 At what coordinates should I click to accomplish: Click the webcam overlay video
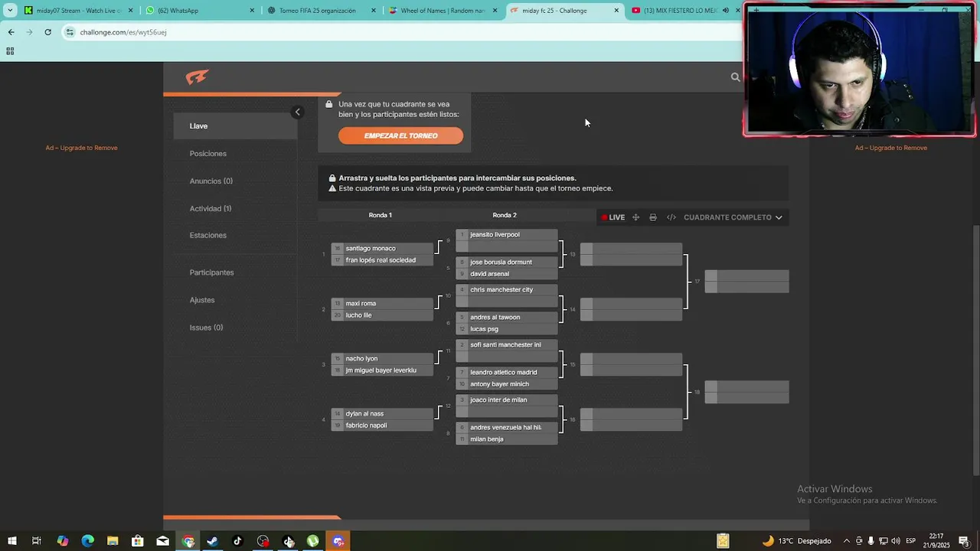(859, 70)
